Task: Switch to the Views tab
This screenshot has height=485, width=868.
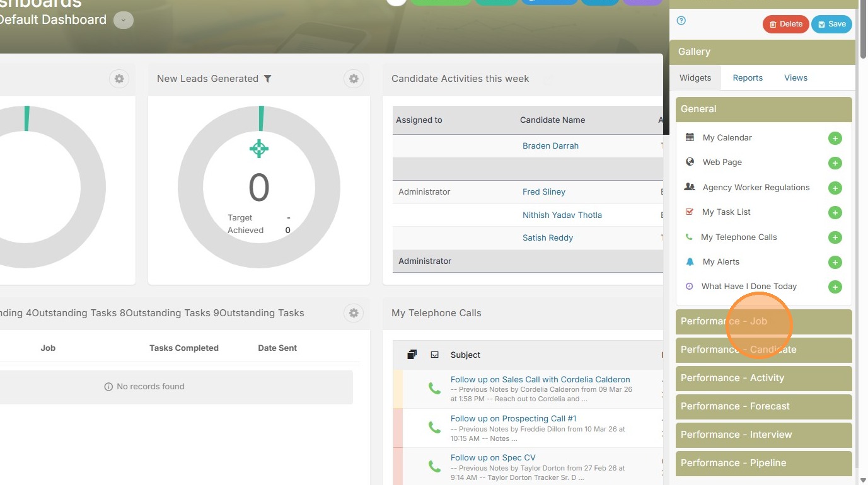Action: pos(796,78)
